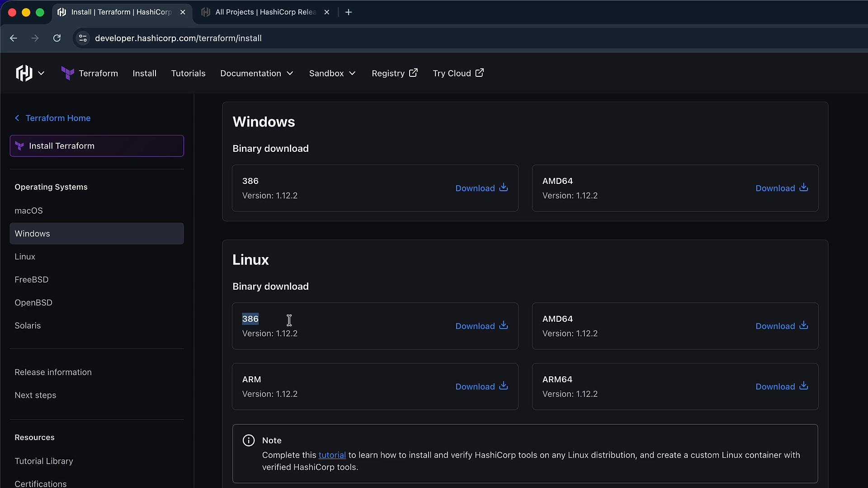Download the Linux ARM64 binary
868x488 pixels.
[x=782, y=386]
